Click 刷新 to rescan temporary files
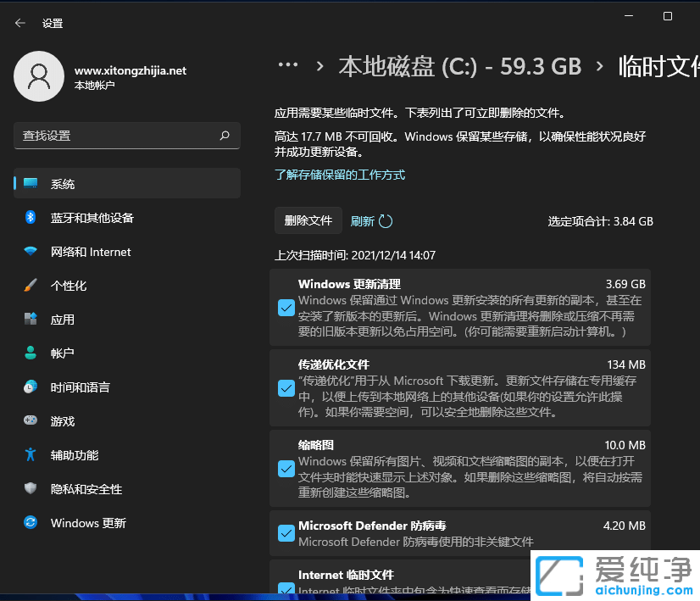This screenshot has height=601, width=700. tap(371, 220)
